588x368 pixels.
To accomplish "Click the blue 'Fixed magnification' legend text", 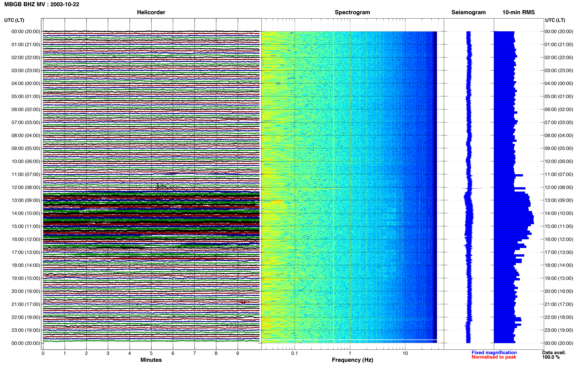I will click(494, 352).
